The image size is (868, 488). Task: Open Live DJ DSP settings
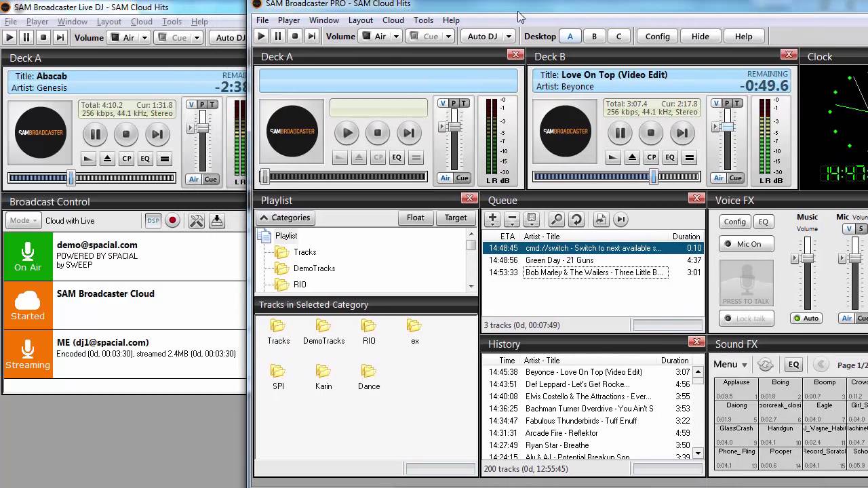point(153,220)
